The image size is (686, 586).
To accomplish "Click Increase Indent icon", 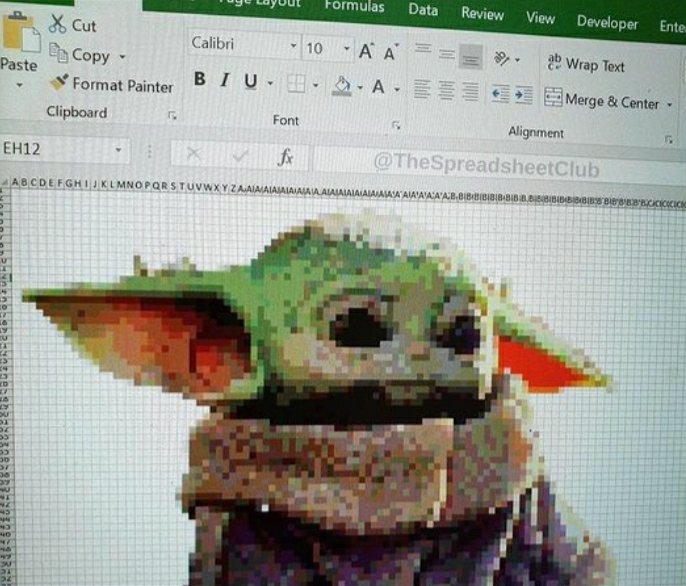I will 523,95.
